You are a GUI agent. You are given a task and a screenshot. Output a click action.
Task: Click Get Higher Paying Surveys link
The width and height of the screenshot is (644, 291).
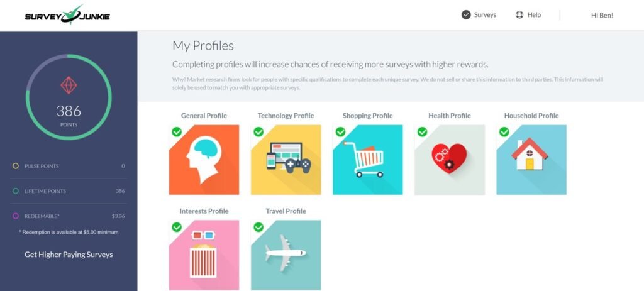pyautogui.click(x=69, y=255)
